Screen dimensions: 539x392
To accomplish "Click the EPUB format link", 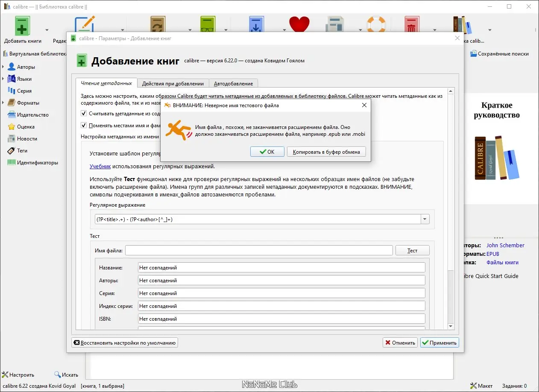I will click(493, 254).
